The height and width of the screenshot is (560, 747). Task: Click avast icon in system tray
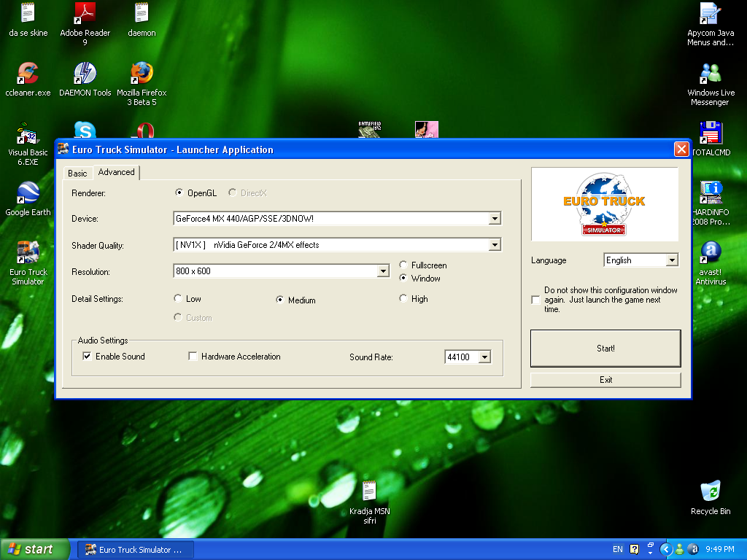point(693,549)
